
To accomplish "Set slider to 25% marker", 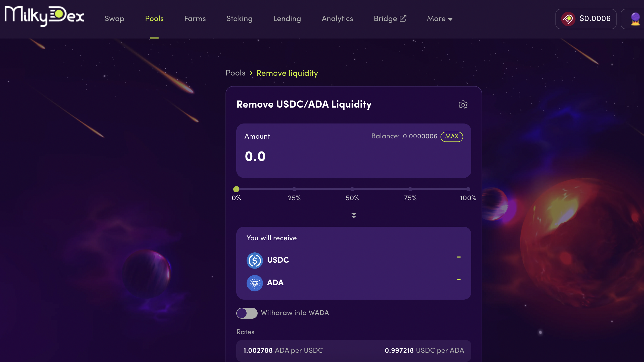I will click(294, 189).
